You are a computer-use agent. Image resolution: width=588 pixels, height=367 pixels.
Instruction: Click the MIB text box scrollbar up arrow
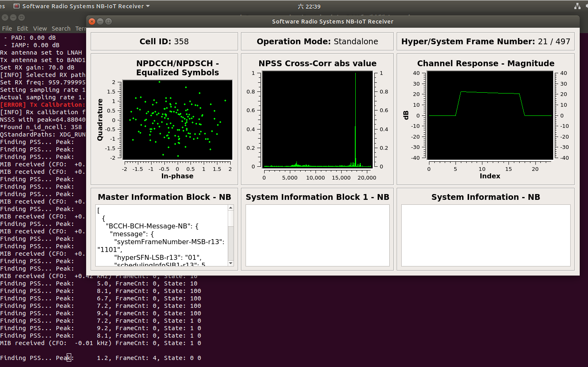tap(231, 208)
